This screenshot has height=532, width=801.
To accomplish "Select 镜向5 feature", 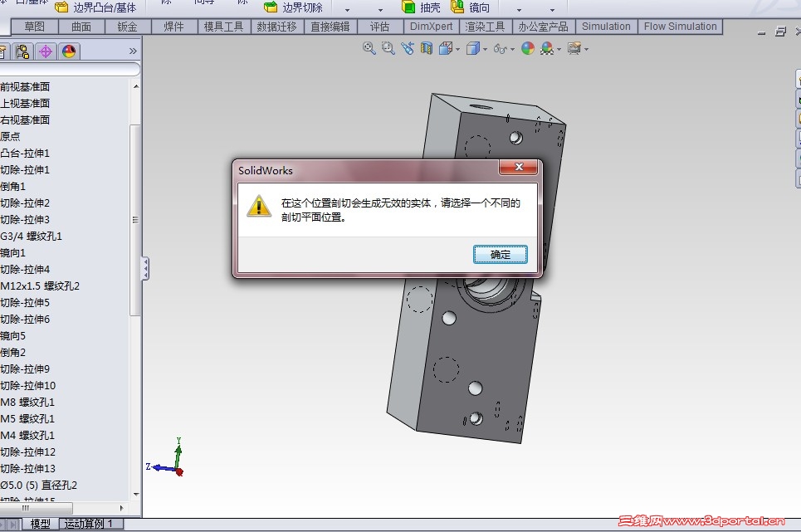I will coord(12,335).
